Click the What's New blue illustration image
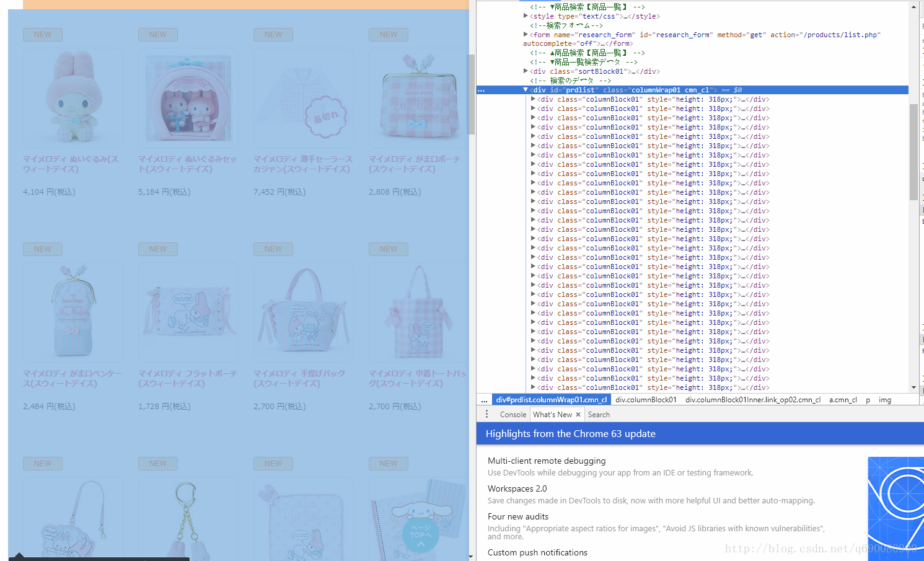 (x=895, y=508)
